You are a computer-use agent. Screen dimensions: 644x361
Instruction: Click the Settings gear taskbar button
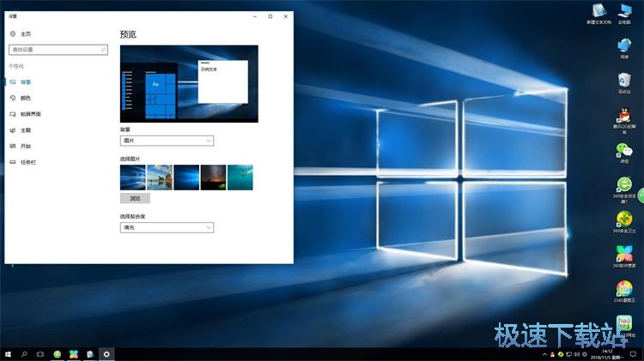click(x=106, y=354)
